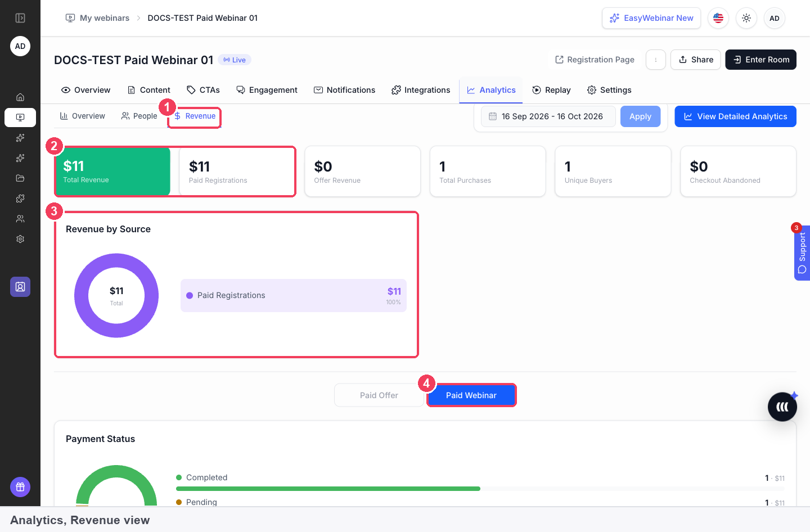
Task: Open the Support side tab
Action: 802,253
